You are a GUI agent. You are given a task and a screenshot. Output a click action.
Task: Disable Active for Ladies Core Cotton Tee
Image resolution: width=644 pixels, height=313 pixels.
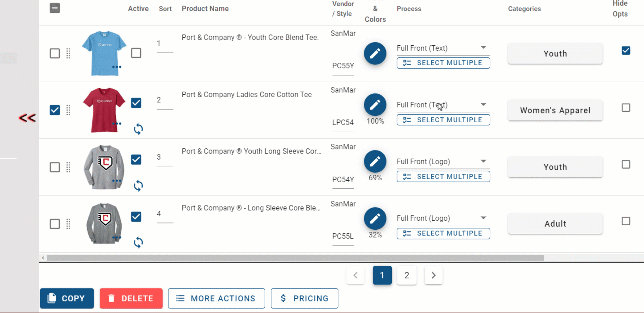[x=136, y=103]
